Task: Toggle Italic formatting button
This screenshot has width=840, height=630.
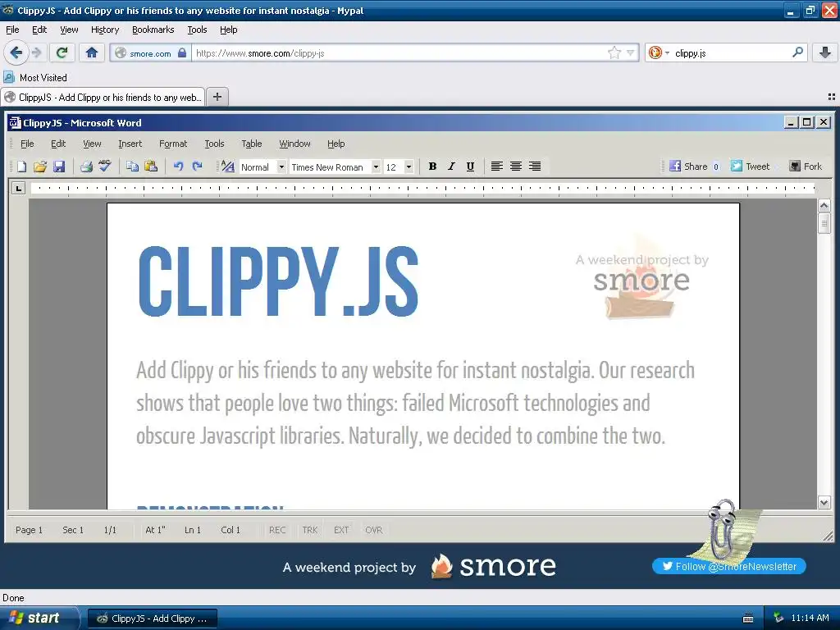Action: click(451, 167)
